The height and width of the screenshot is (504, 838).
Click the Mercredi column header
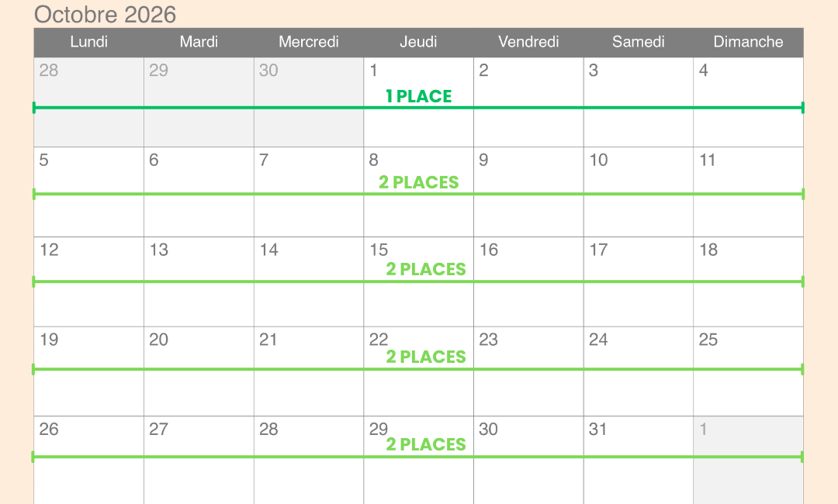[309, 42]
